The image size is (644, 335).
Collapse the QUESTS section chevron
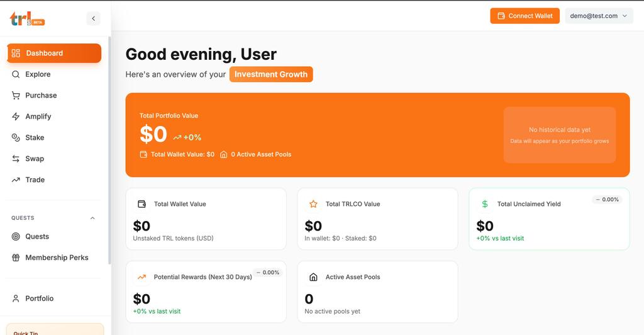92,219
